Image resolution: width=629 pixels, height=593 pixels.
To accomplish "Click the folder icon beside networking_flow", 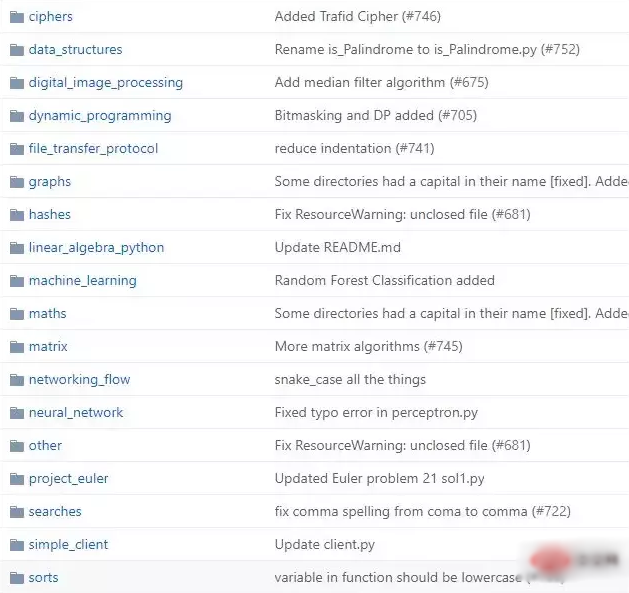I will pos(17,380).
